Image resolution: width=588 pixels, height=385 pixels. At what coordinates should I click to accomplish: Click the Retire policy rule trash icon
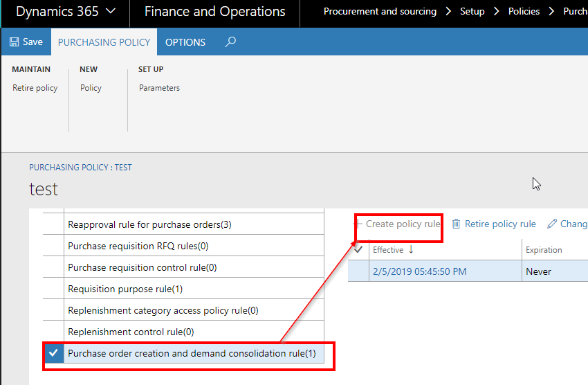[x=456, y=224]
